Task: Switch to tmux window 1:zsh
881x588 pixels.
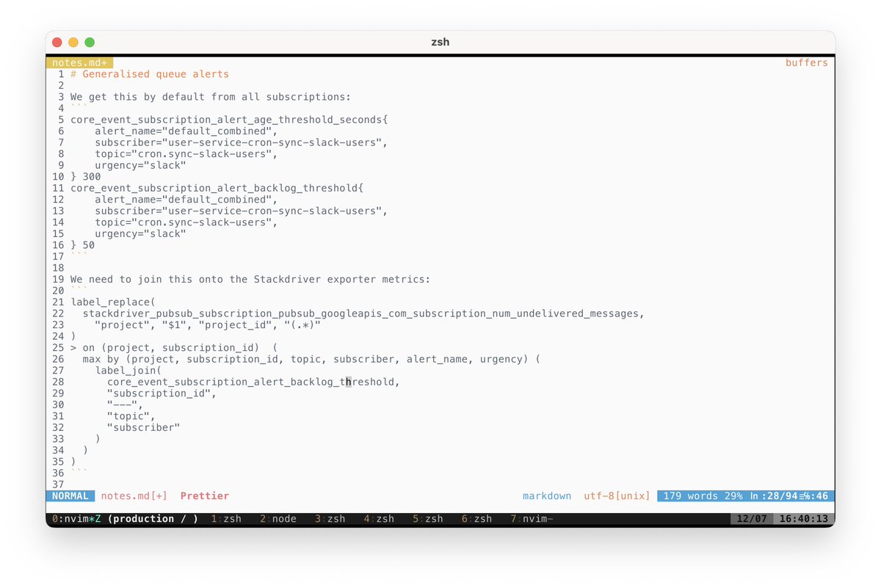Action: (x=226, y=519)
